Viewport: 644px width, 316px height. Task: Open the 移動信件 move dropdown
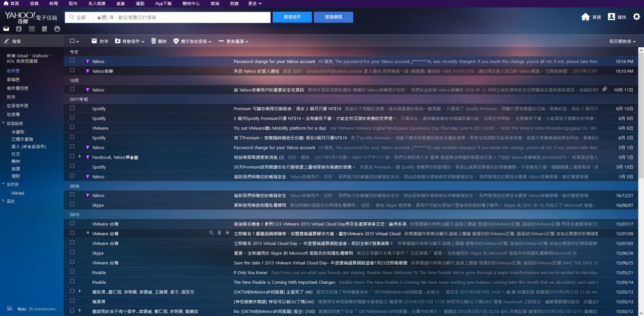(x=130, y=41)
